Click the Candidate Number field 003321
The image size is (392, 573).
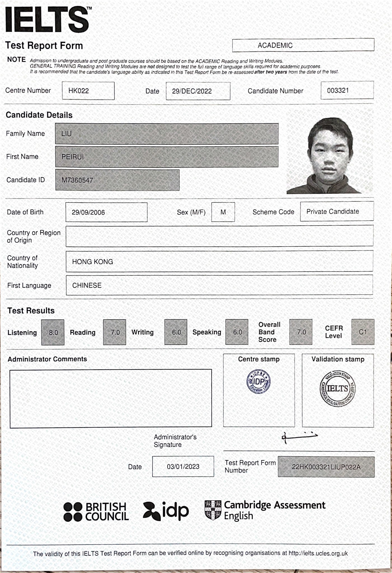(347, 90)
